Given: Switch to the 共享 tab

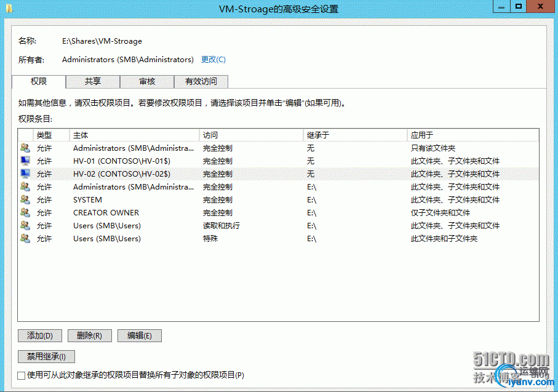Looking at the screenshot, I should point(93,81).
